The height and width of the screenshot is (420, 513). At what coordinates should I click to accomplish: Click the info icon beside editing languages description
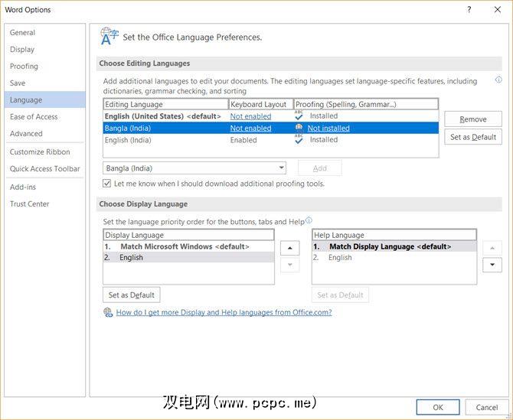pos(498,80)
